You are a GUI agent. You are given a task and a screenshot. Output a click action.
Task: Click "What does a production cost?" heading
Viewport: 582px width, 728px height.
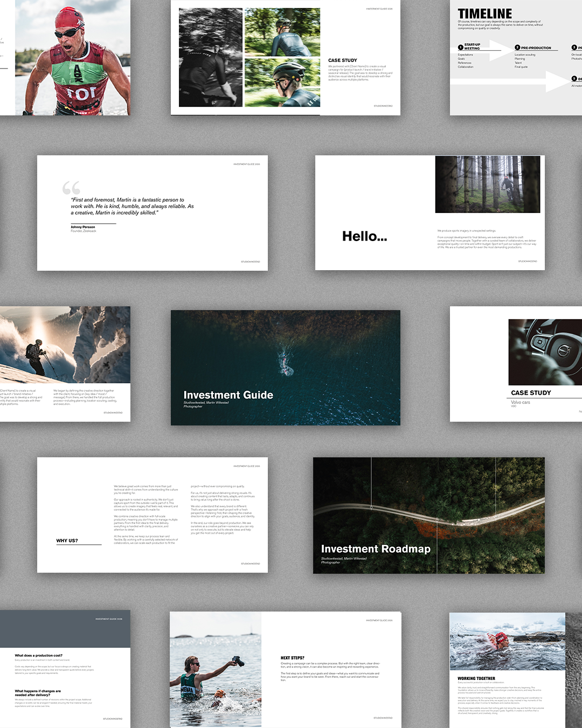pos(39,656)
